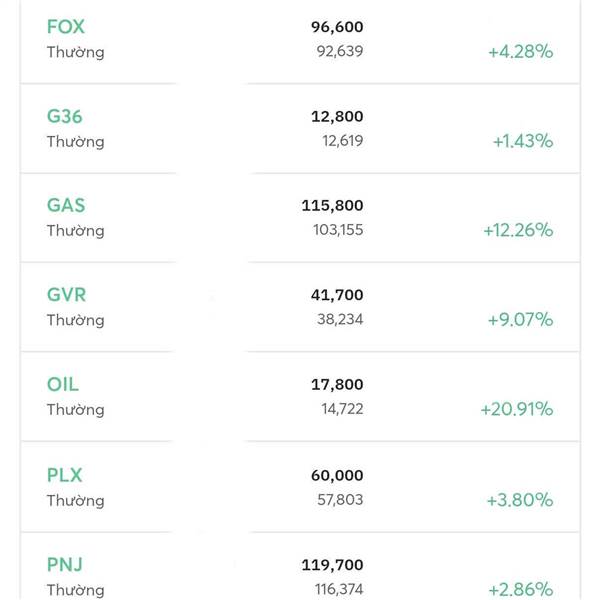
Task: Open the G36 stock ticker
Action: pos(64,116)
